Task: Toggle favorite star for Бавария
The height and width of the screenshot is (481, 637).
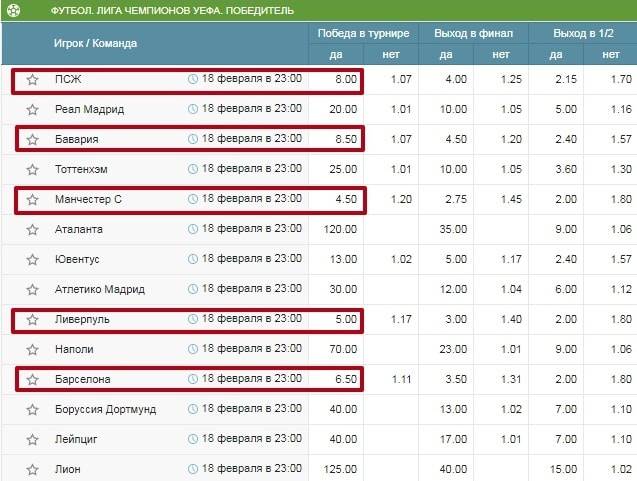Action: coord(32,139)
